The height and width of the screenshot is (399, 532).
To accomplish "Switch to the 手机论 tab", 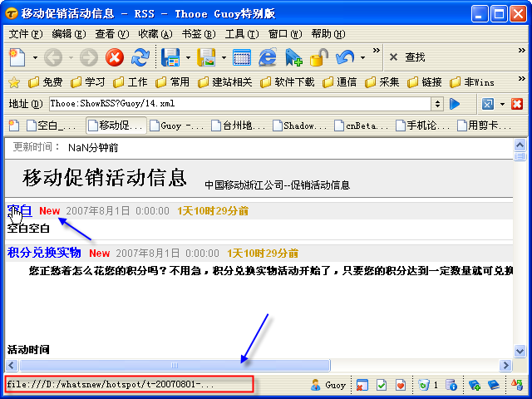I will [x=424, y=126].
